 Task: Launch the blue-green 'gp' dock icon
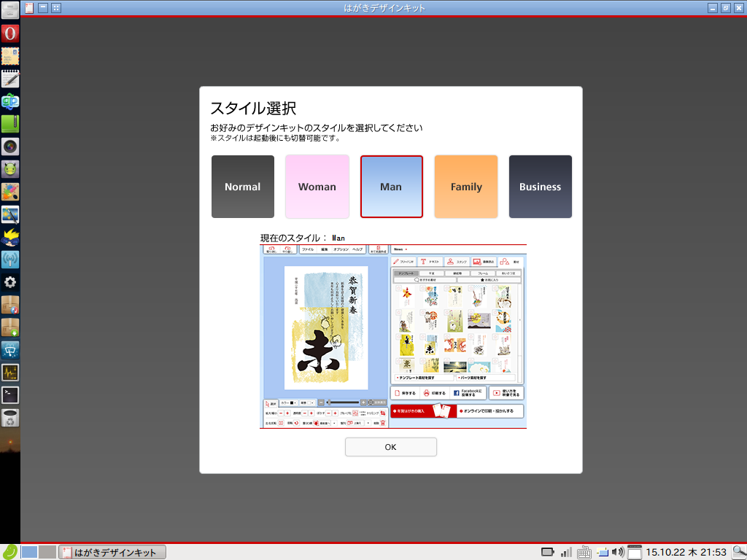(x=10, y=101)
